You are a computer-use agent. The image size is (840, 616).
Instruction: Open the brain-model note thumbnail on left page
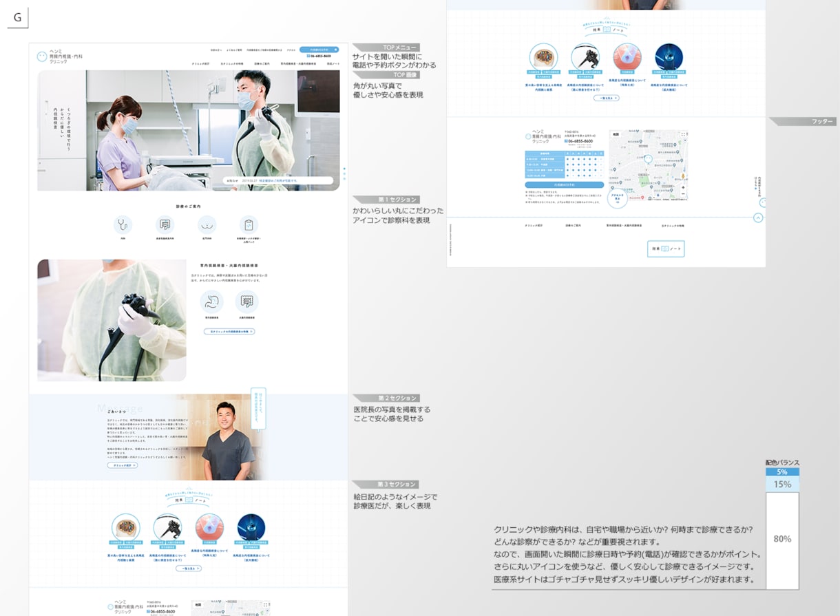coord(126,527)
